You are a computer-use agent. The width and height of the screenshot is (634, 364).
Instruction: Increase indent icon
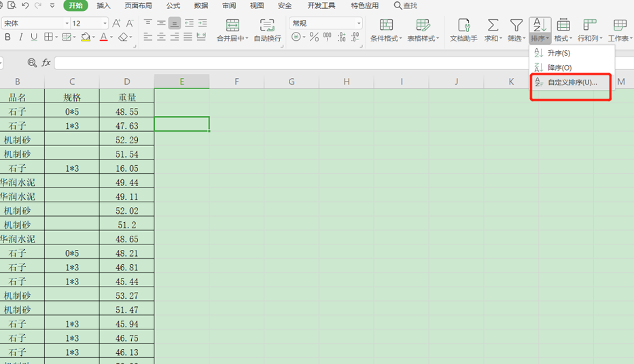[202, 23]
